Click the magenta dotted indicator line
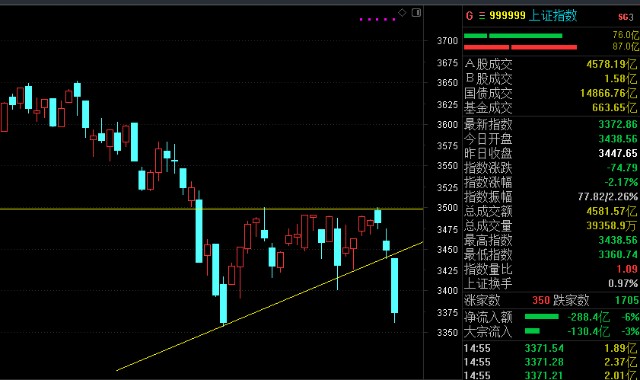 point(378,19)
